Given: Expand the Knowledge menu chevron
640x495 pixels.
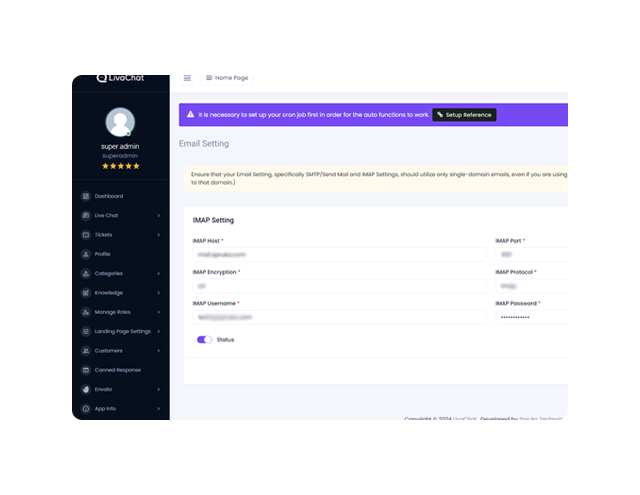Looking at the screenshot, I should pos(159,293).
